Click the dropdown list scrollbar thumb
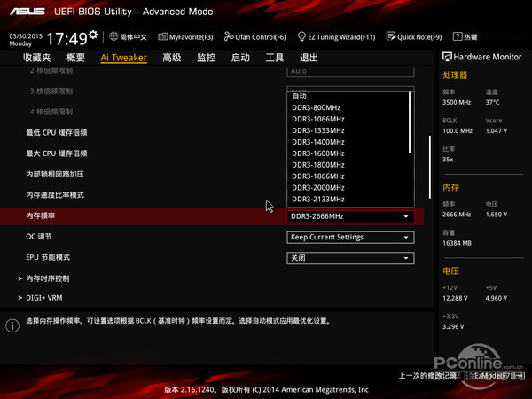The width and height of the screenshot is (532, 399). click(x=410, y=122)
